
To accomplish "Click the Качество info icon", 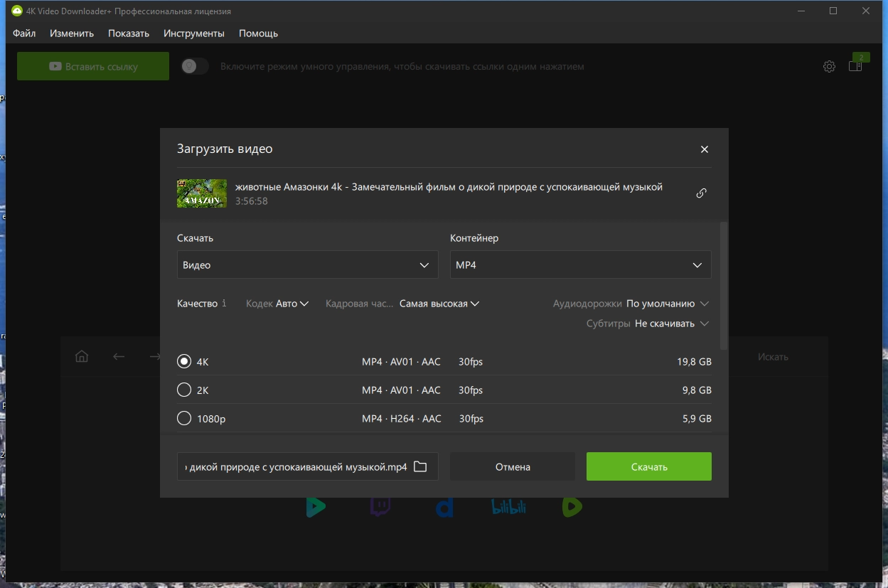I will [x=225, y=304].
